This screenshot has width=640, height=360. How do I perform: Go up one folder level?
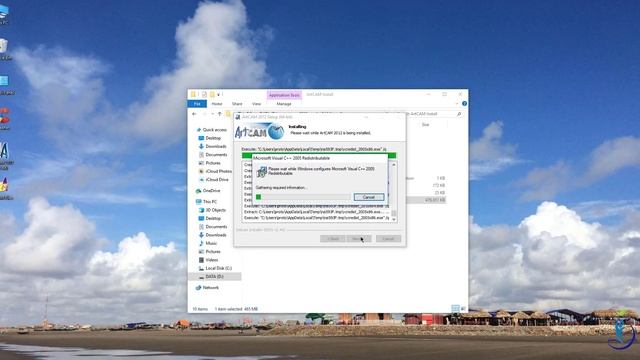(220, 114)
